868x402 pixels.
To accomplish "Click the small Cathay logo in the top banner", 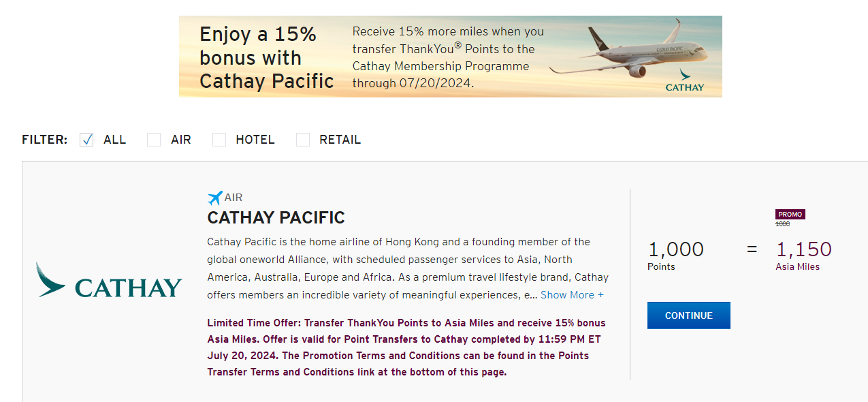I will coord(684,80).
